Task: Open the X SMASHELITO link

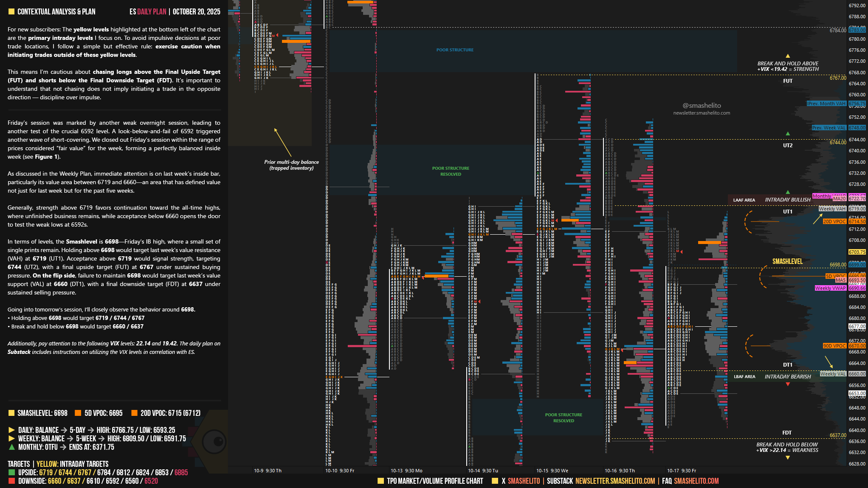Action: (524, 481)
